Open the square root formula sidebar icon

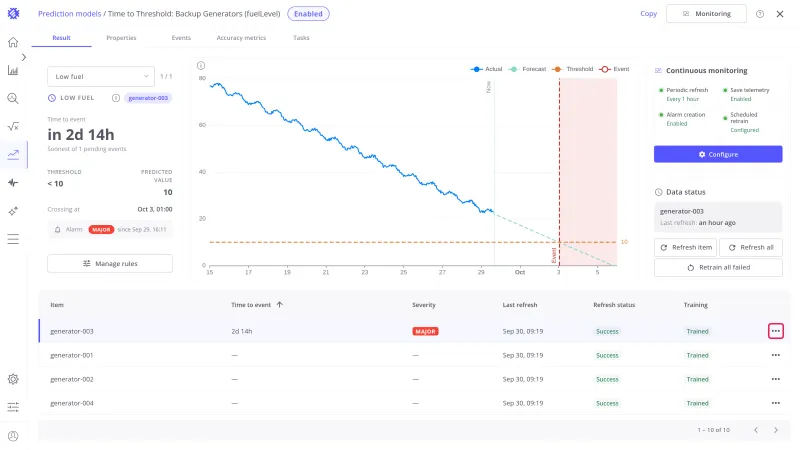(13, 127)
